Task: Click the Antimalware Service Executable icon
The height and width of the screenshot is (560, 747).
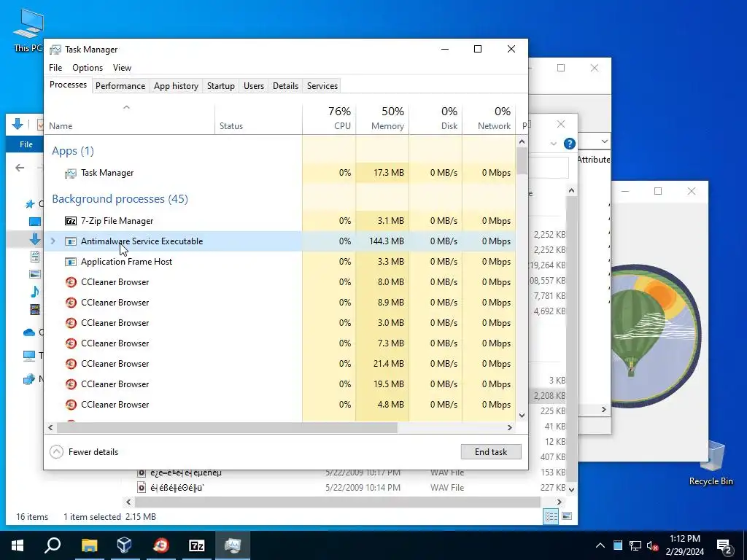Action: point(71,241)
